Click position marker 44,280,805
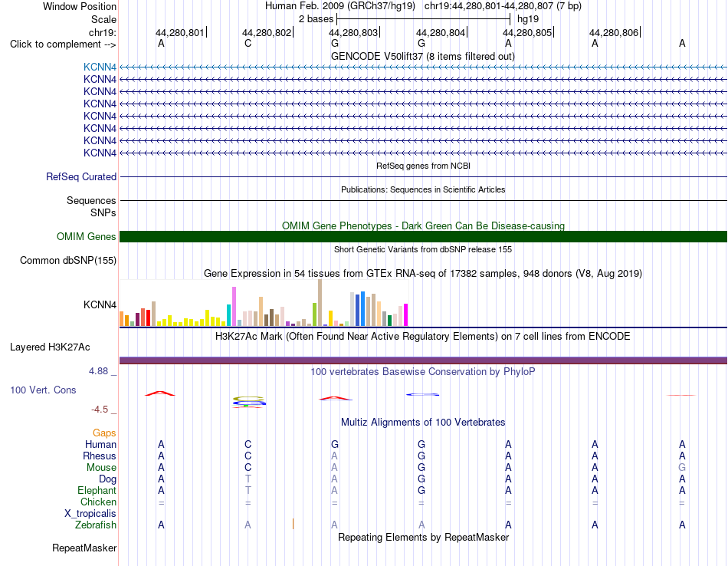 [x=528, y=32]
